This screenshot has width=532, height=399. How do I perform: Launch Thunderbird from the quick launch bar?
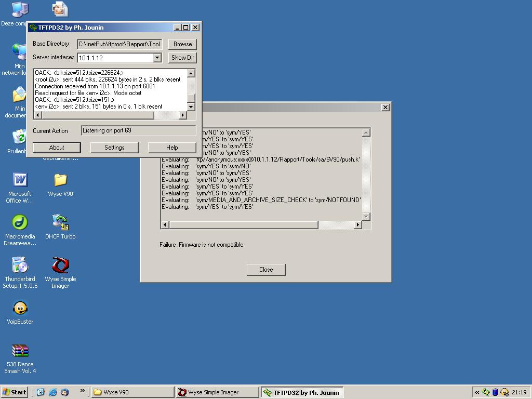pos(64,392)
